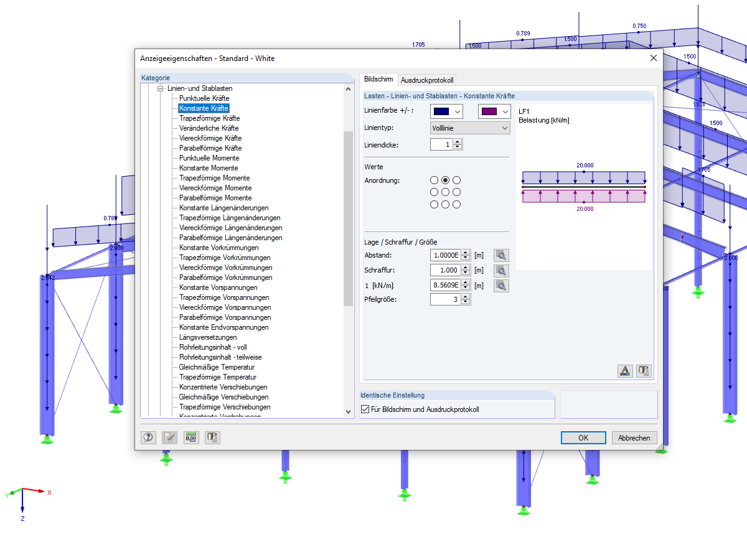747x560 pixels.
Task: Select Konzentrierte Verschiebungen tree entry
Action: 224,387
